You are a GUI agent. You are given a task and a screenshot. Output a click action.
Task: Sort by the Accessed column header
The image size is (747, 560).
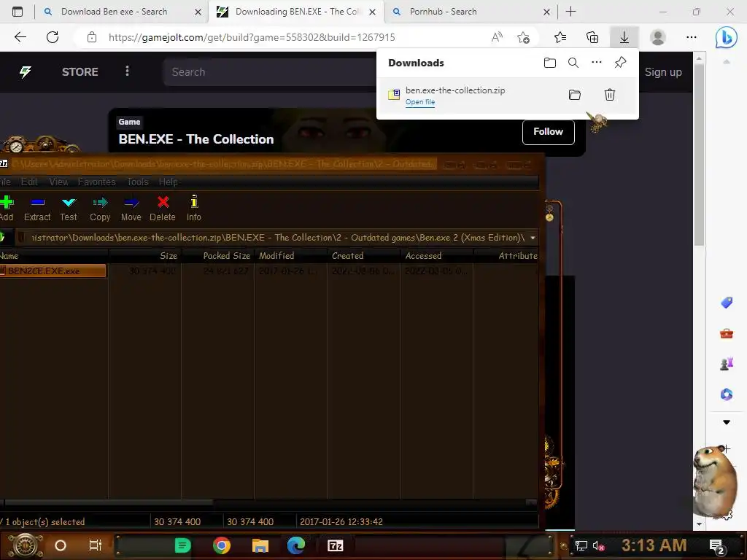(x=436, y=256)
